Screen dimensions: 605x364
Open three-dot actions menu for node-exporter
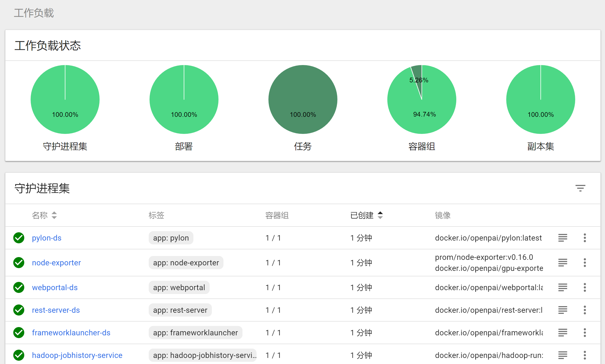(585, 263)
